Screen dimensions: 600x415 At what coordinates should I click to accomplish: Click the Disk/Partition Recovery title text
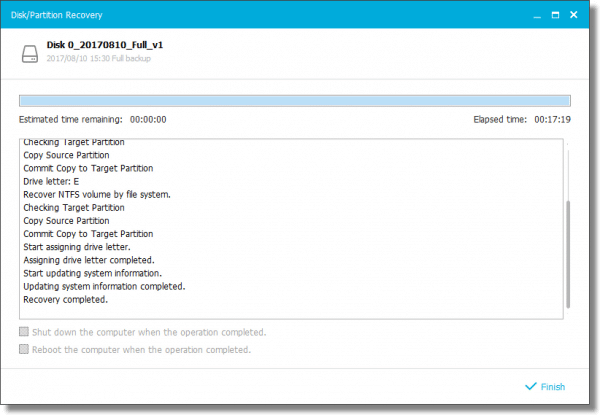pyautogui.click(x=57, y=15)
